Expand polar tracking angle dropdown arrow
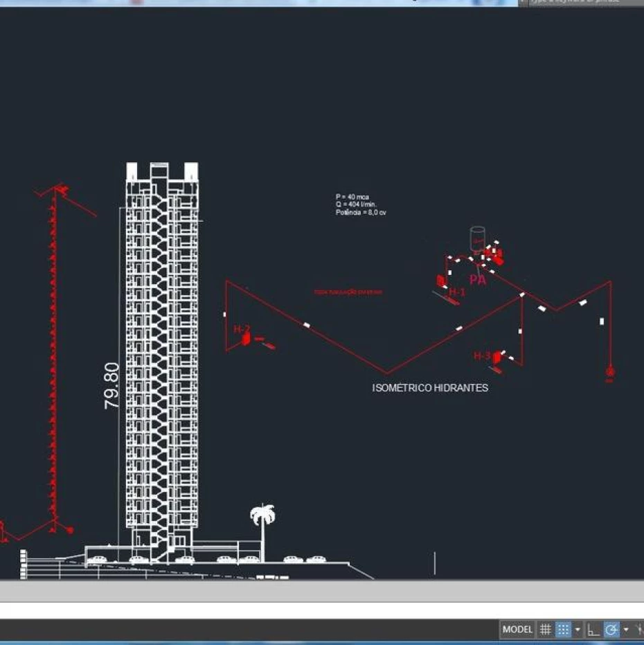The height and width of the screenshot is (645, 644). [x=625, y=629]
